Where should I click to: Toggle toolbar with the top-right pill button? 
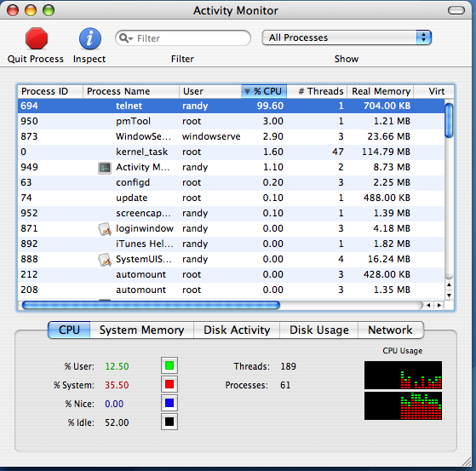coord(456,10)
